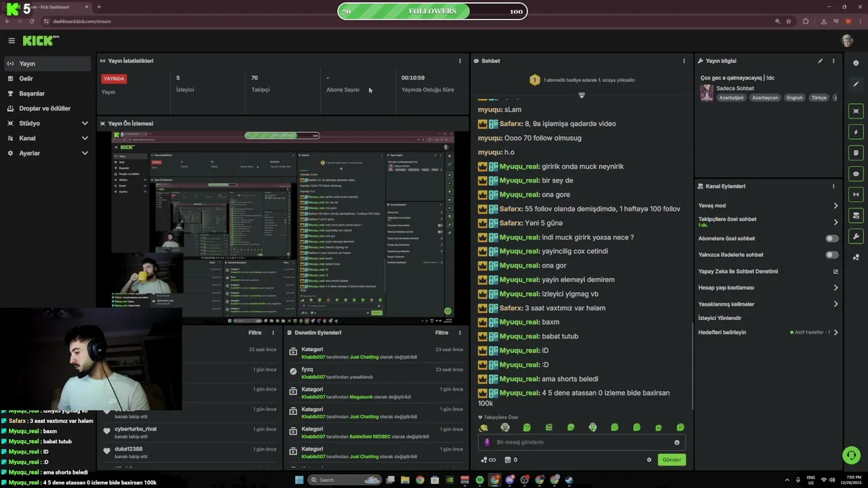Open the emoji picker in message box
The height and width of the screenshot is (488, 868).
(x=677, y=443)
